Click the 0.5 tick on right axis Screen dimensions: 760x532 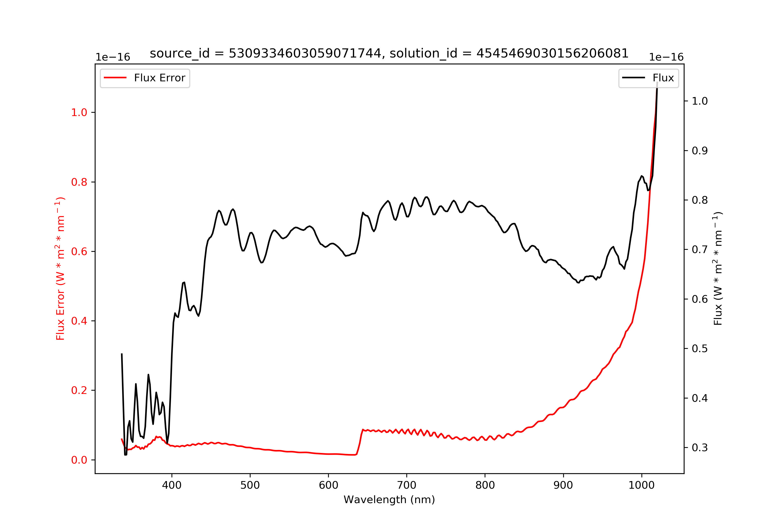click(700, 349)
